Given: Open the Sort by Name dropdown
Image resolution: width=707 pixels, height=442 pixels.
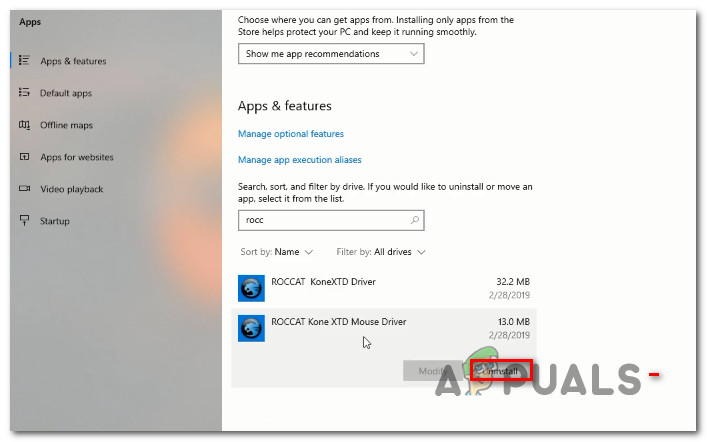Looking at the screenshot, I should (276, 252).
